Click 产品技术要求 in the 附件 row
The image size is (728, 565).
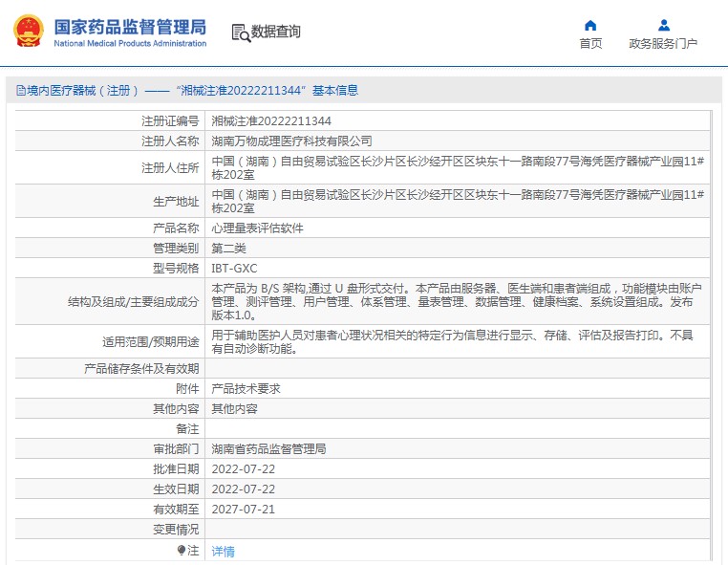coord(246,389)
